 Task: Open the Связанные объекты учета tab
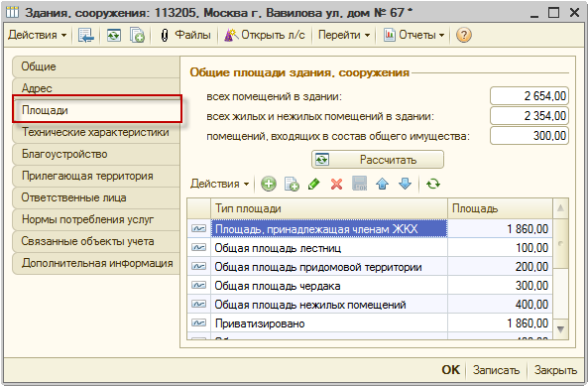(96, 241)
